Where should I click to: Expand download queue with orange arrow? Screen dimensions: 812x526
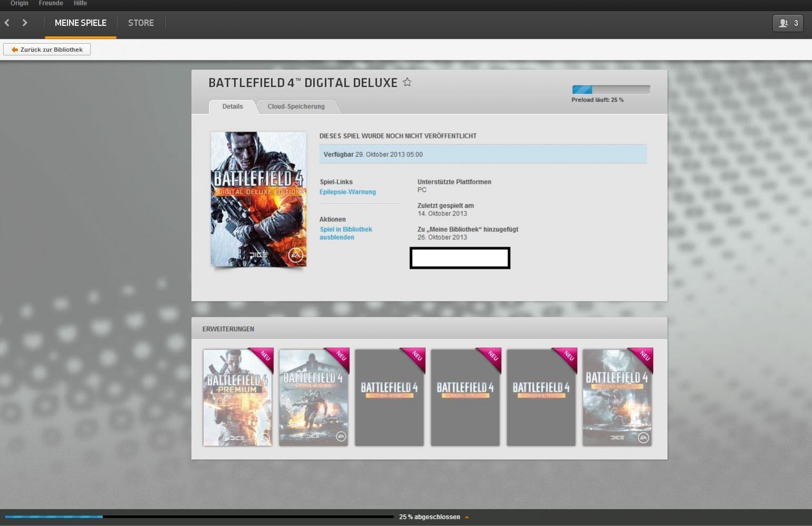tap(467, 517)
